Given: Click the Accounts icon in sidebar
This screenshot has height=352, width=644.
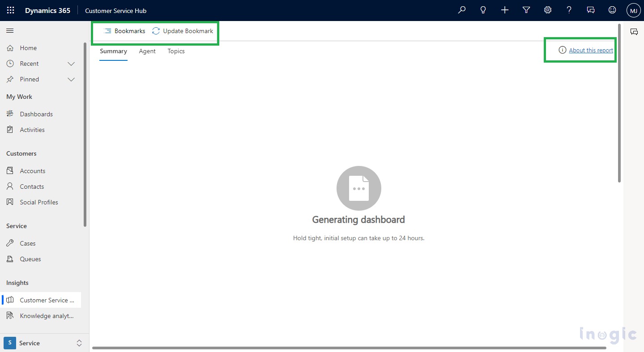Looking at the screenshot, I should click(10, 171).
